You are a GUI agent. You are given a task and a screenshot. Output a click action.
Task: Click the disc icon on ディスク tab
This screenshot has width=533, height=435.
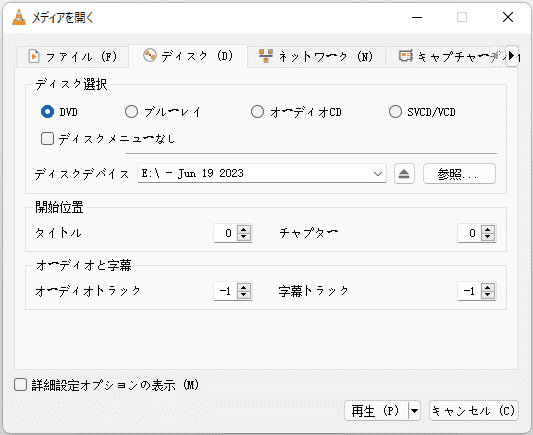pos(150,55)
